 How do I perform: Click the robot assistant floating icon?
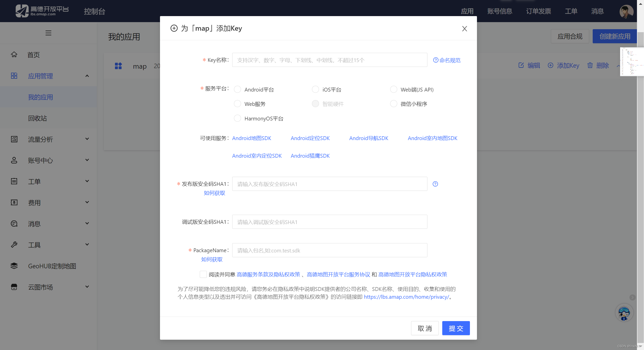tap(624, 313)
